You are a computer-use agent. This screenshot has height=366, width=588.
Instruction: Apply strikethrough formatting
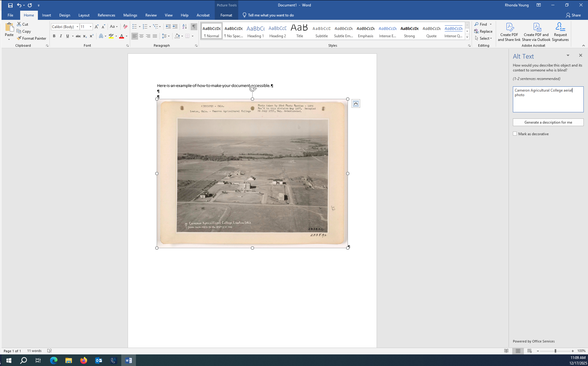point(78,36)
